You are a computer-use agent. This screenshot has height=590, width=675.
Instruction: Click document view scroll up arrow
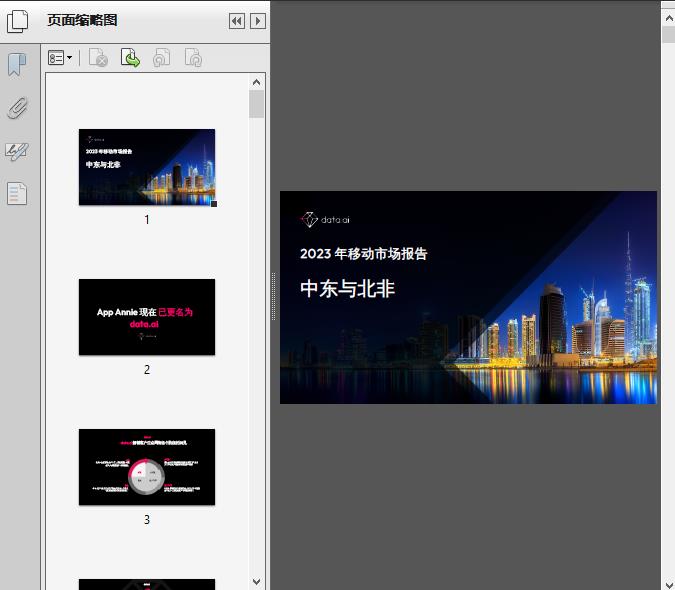click(669, 18)
